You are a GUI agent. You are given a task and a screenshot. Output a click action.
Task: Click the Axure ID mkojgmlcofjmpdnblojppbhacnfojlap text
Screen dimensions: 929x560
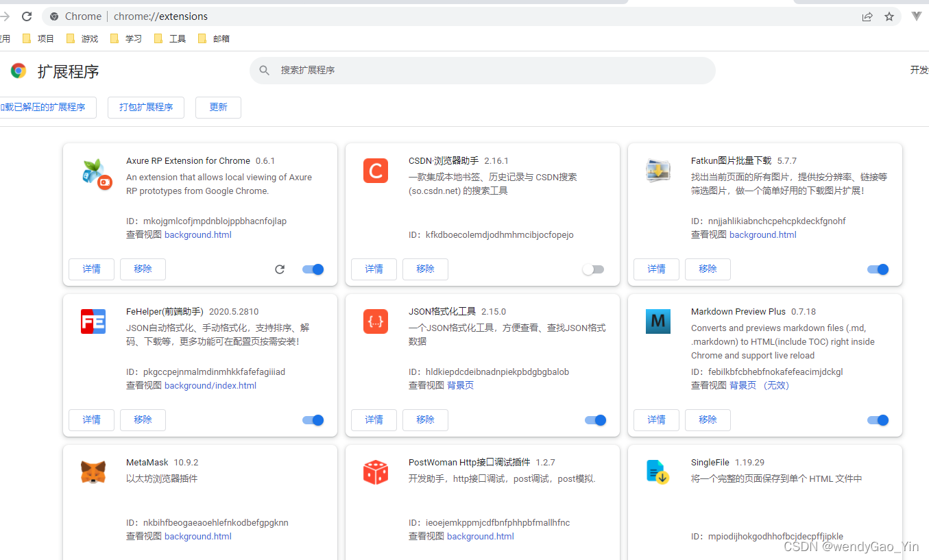pos(206,221)
